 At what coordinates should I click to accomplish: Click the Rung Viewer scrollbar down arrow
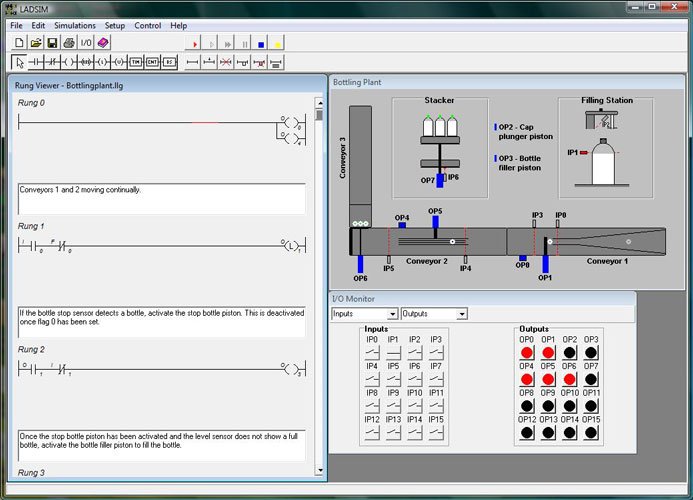coord(320,470)
